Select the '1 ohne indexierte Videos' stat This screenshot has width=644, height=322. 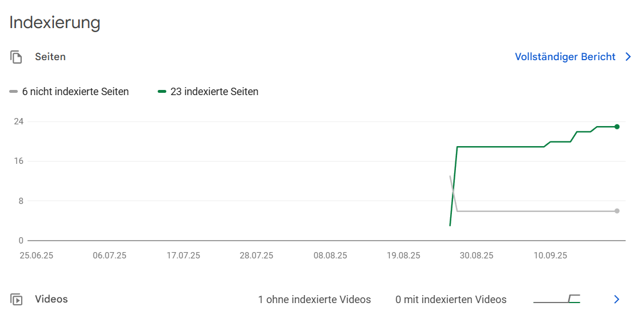[314, 300]
